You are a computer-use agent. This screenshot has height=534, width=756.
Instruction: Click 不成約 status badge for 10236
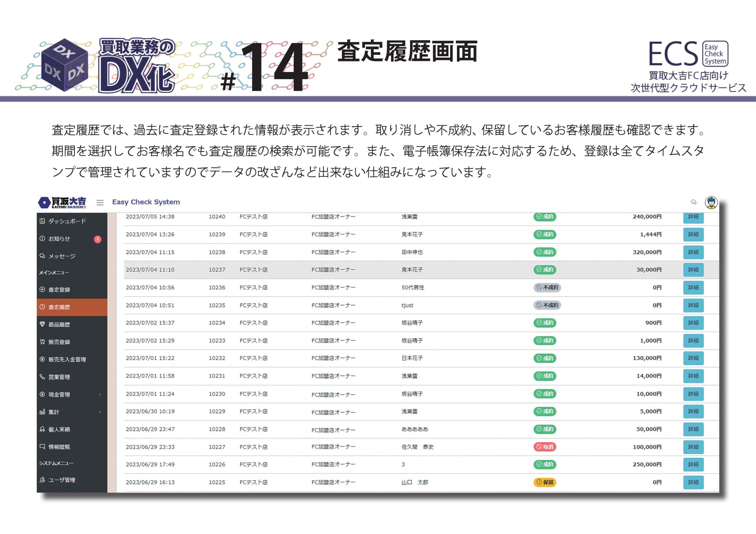click(547, 288)
